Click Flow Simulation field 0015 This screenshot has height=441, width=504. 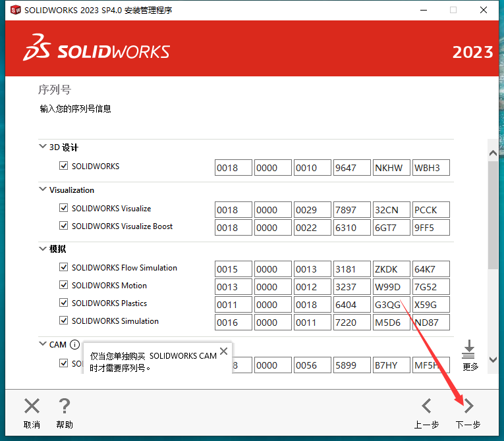pyautogui.click(x=233, y=269)
